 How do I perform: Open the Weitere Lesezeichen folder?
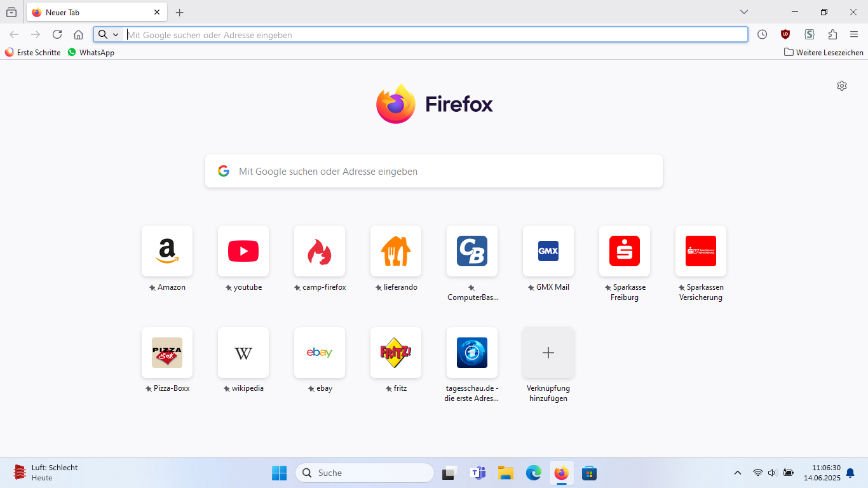pyautogui.click(x=824, y=52)
